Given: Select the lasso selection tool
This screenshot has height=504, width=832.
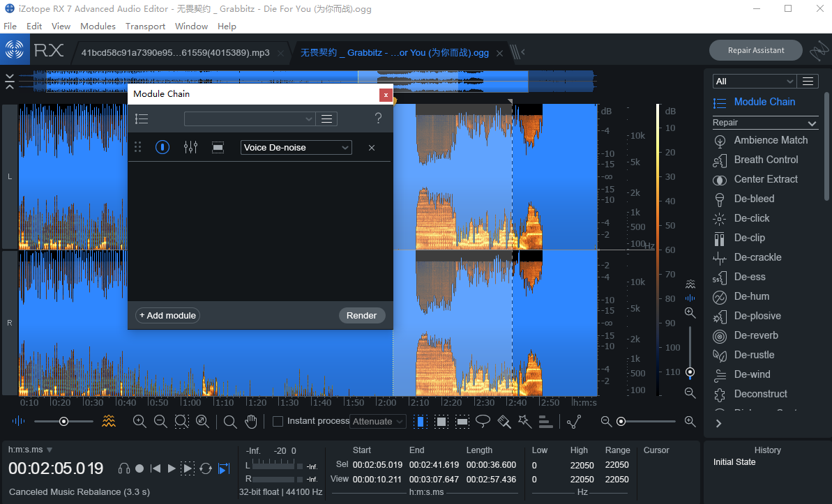Looking at the screenshot, I should coord(483,422).
